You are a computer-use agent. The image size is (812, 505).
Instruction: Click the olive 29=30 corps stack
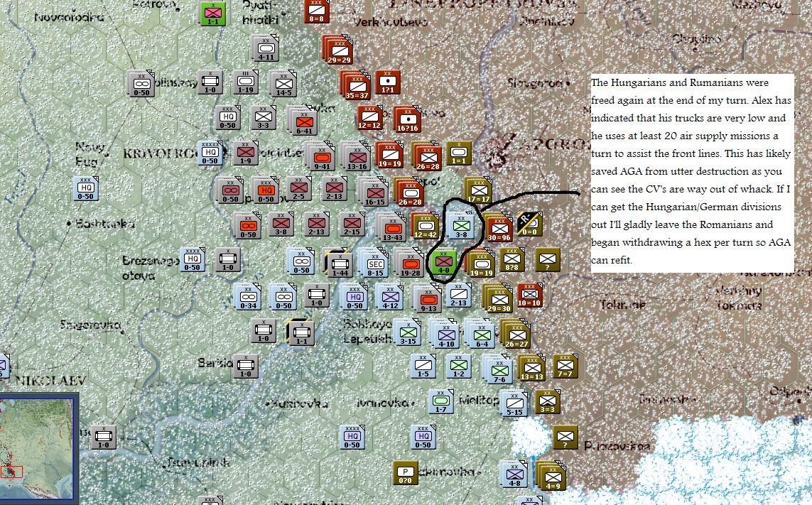tap(498, 299)
